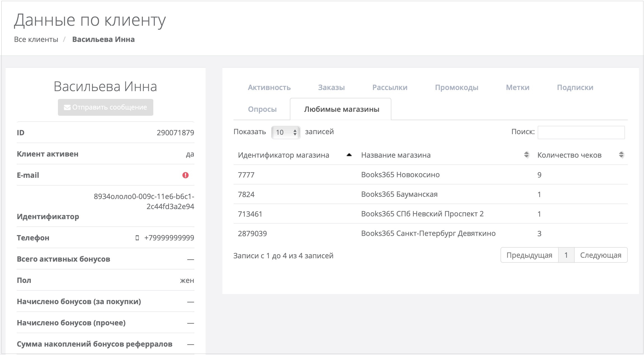Switch to the Активность tab
The height and width of the screenshot is (355, 644).
click(269, 87)
